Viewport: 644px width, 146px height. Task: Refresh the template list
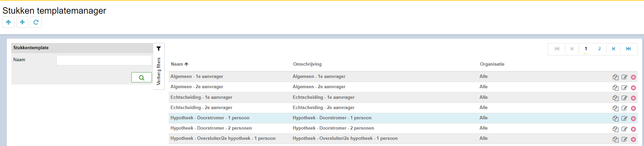click(x=36, y=22)
